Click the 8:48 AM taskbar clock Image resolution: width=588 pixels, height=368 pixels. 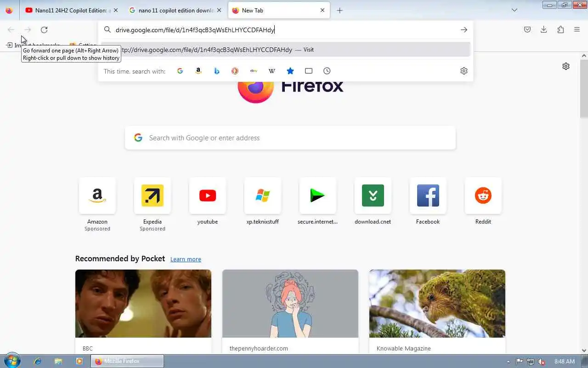(x=565, y=362)
